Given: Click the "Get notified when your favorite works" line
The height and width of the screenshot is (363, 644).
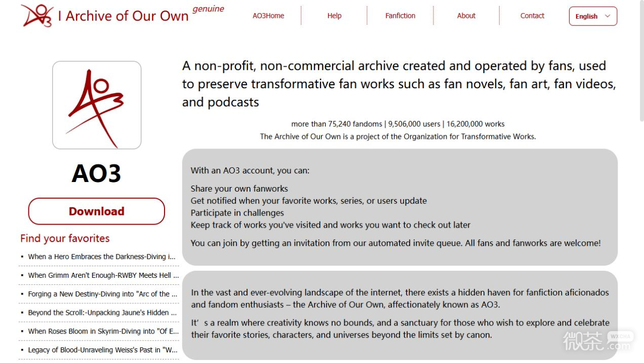Looking at the screenshot, I should (x=309, y=201).
